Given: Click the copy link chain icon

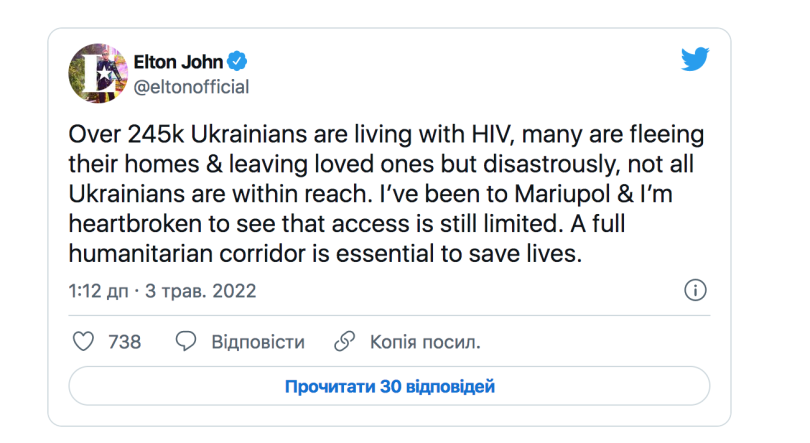Looking at the screenshot, I should 344,342.
